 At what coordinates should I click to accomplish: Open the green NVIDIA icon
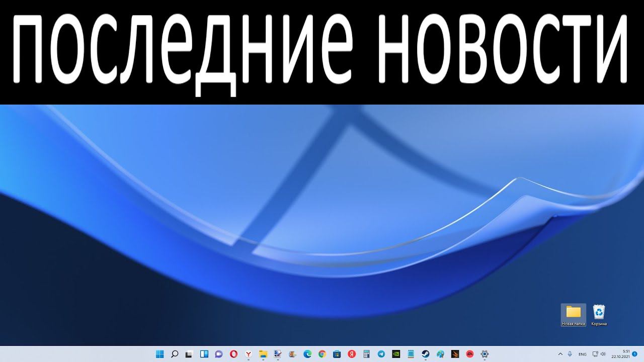(396, 354)
